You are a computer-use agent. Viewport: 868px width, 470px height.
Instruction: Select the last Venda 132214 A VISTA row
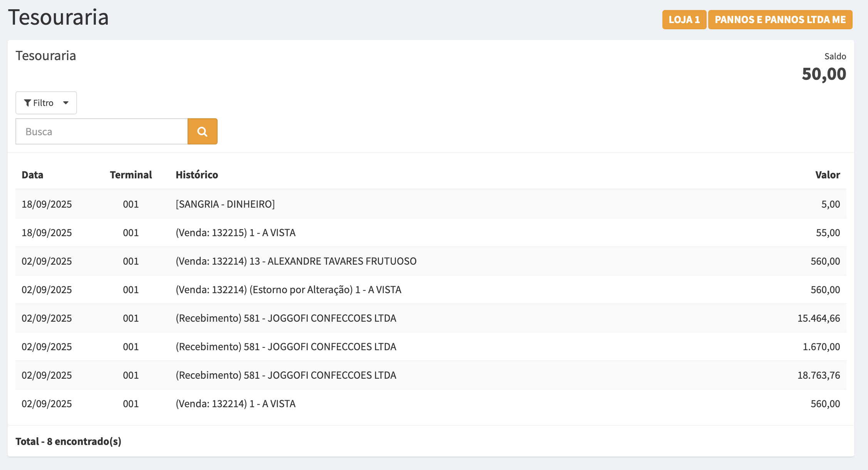(235, 404)
